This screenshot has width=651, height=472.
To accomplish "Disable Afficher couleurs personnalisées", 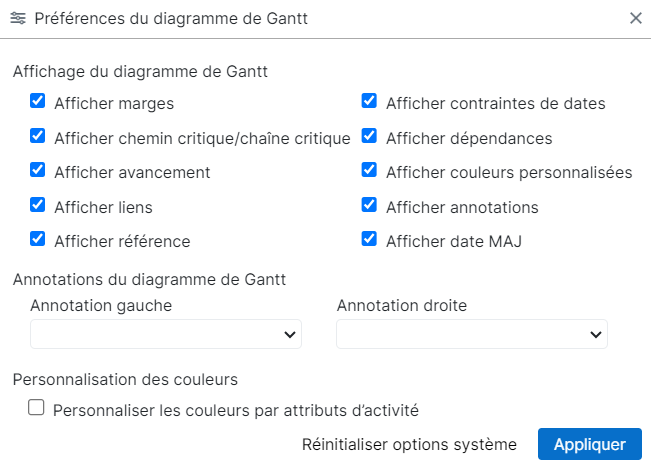I will point(369,171).
